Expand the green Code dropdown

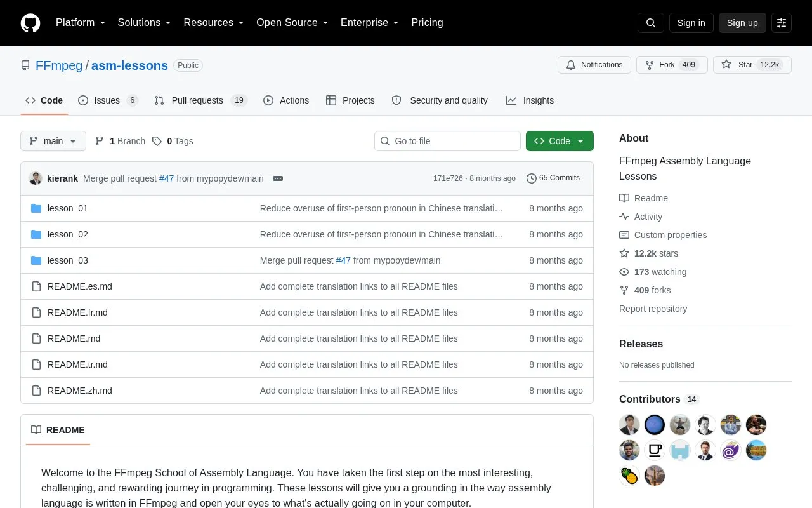(560, 141)
